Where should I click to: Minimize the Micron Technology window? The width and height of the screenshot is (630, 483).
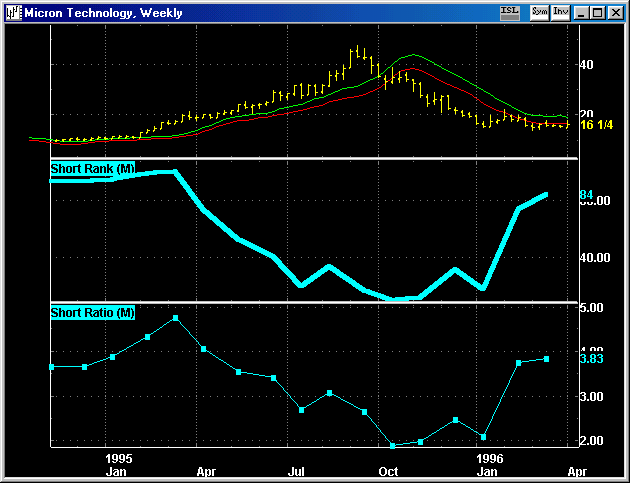point(580,13)
